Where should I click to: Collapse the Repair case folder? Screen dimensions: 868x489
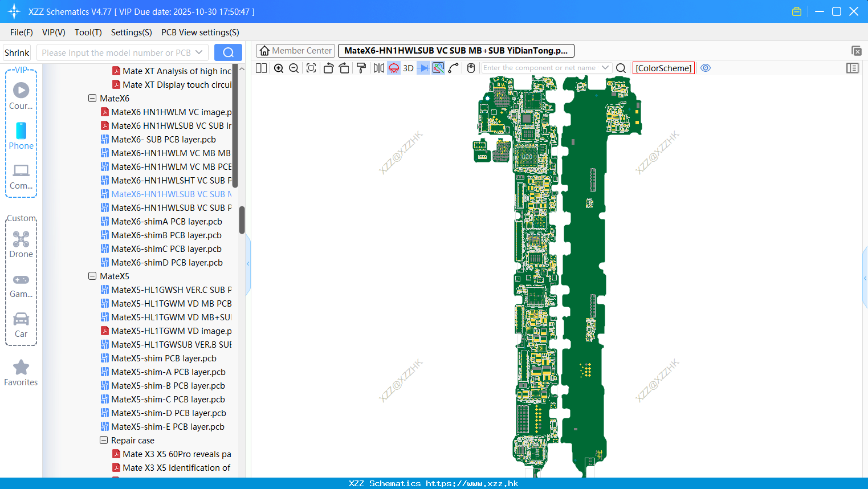coord(104,440)
